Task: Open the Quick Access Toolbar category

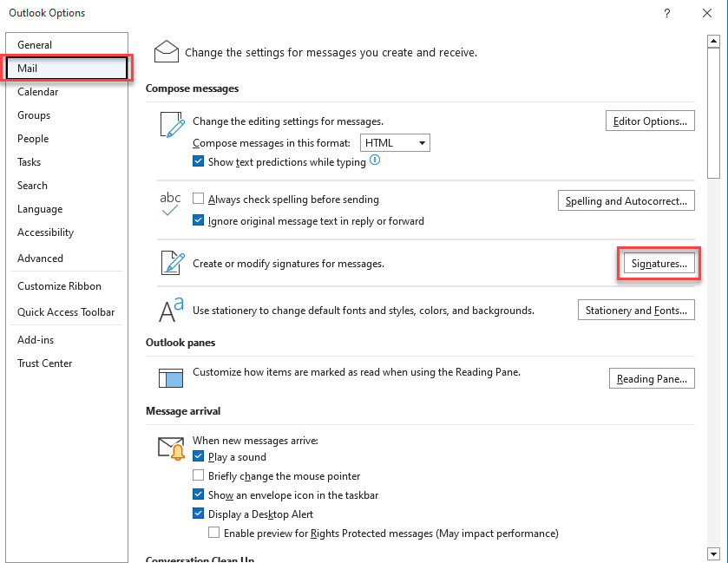Action: 67,312
